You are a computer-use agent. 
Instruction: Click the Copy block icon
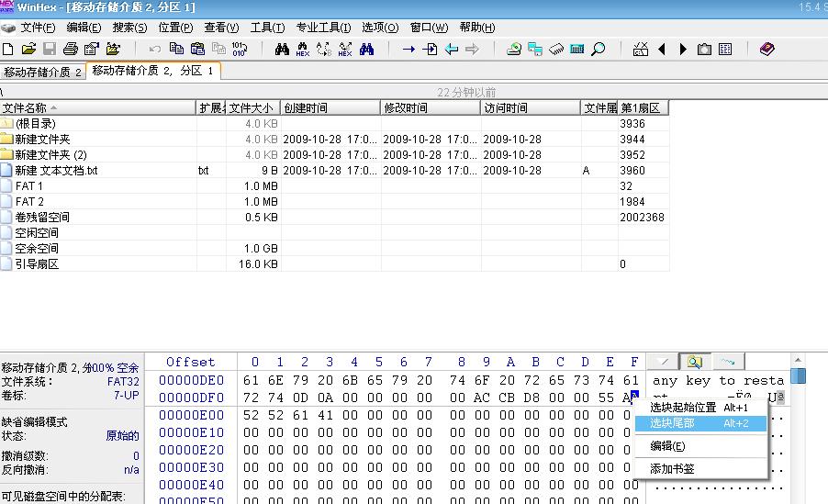(176, 50)
